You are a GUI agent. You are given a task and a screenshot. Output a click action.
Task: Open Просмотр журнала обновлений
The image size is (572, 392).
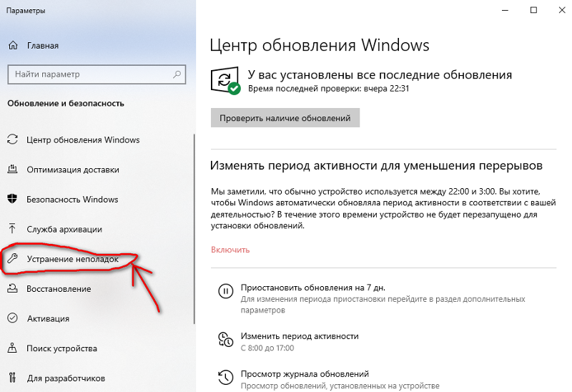point(305,373)
